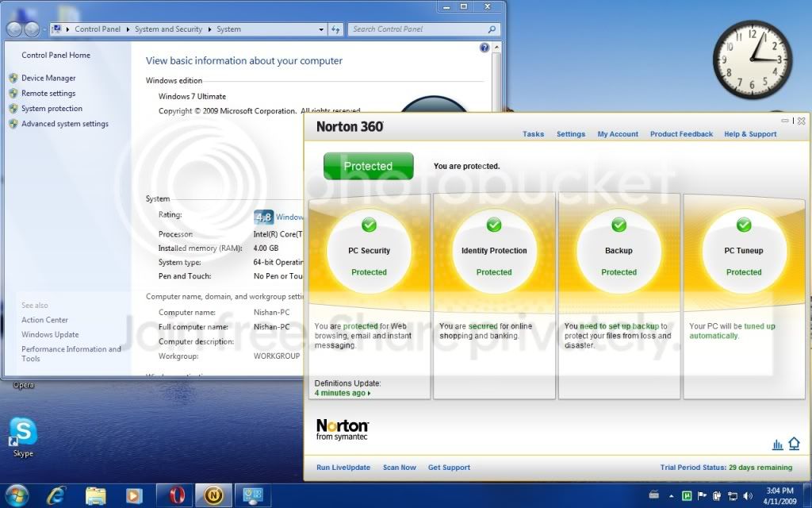Viewport: 812px width, 508px height.
Task: Click the network tray icon
Action: (733, 497)
